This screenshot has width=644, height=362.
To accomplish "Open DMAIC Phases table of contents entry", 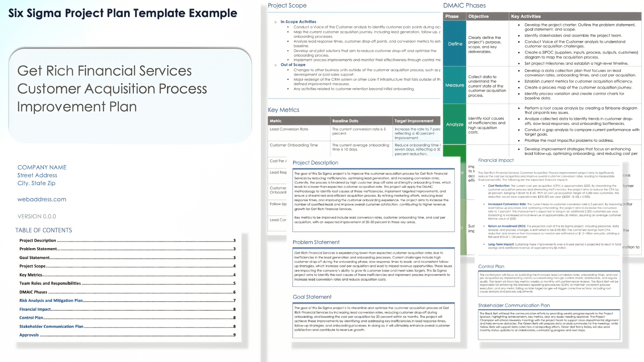I will click(127, 292).
